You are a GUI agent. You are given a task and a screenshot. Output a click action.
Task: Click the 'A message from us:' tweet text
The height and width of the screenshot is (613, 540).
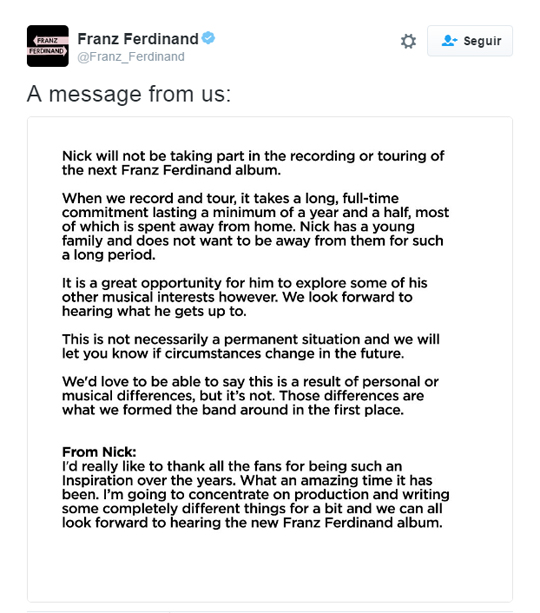129,94
